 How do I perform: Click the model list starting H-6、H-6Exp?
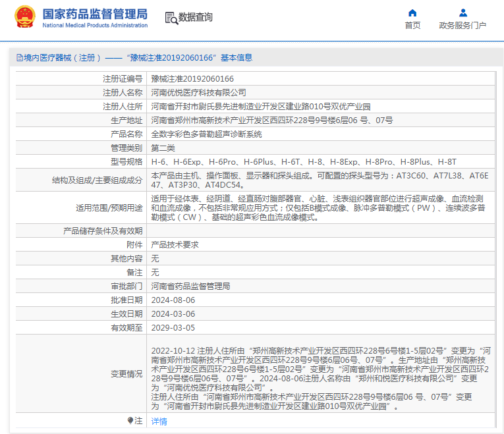click(x=304, y=161)
